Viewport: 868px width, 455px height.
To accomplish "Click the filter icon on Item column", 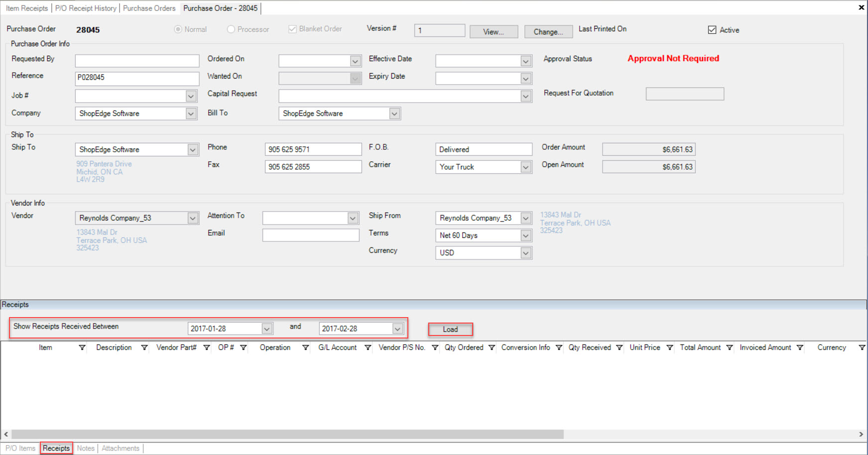I will (82, 347).
